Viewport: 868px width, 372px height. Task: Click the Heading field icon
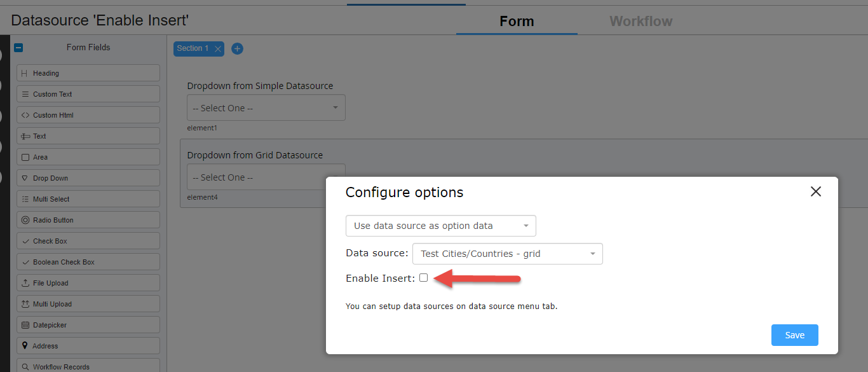click(25, 73)
